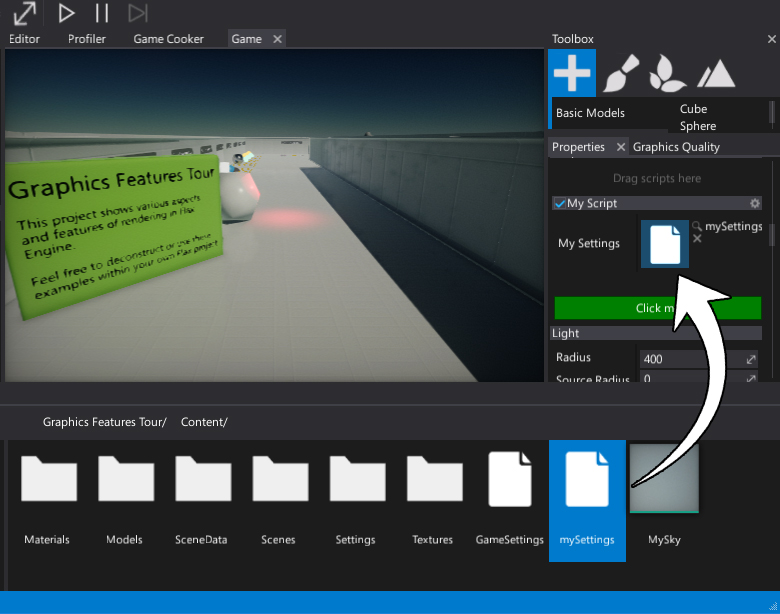Viewport: 780px width, 614px height.
Task: Select the MySky asset thumbnail
Action: pos(664,478)
